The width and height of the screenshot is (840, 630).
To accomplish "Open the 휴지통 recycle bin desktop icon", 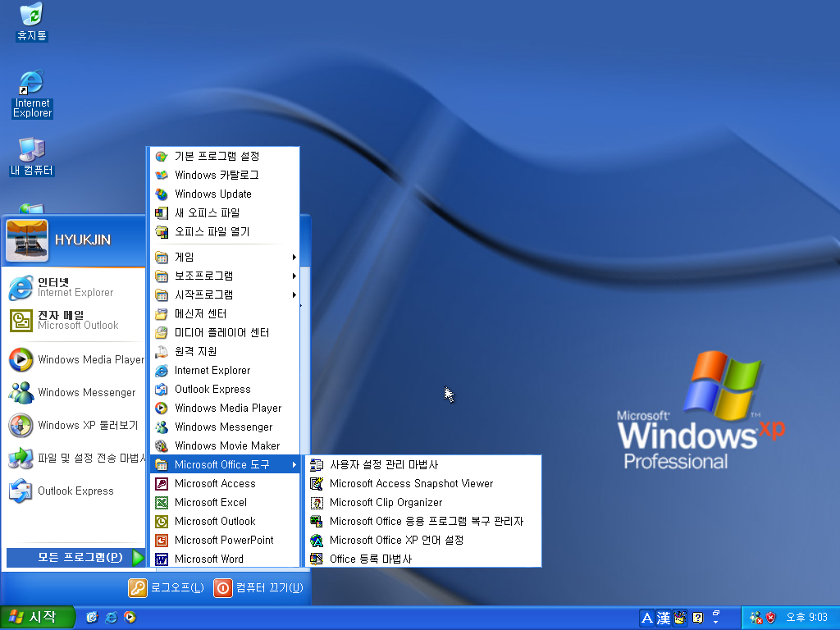I will tap(32, 21).
